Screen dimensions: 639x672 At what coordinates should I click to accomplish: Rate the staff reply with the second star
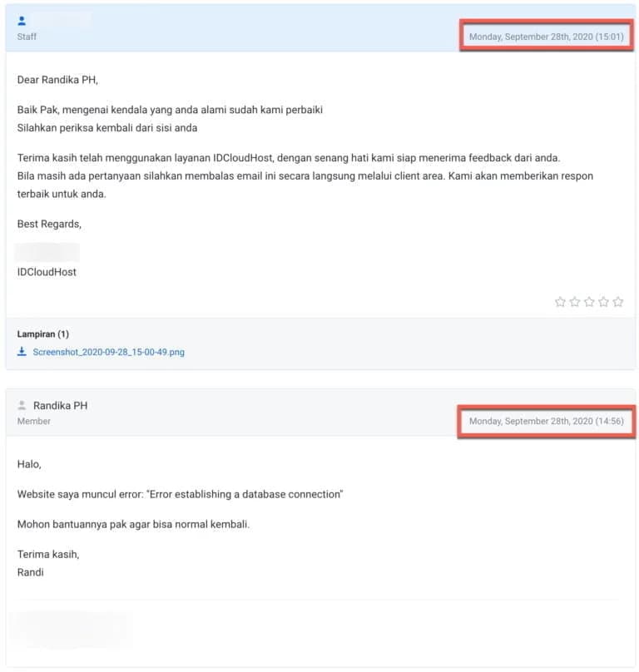pos(574,302)
